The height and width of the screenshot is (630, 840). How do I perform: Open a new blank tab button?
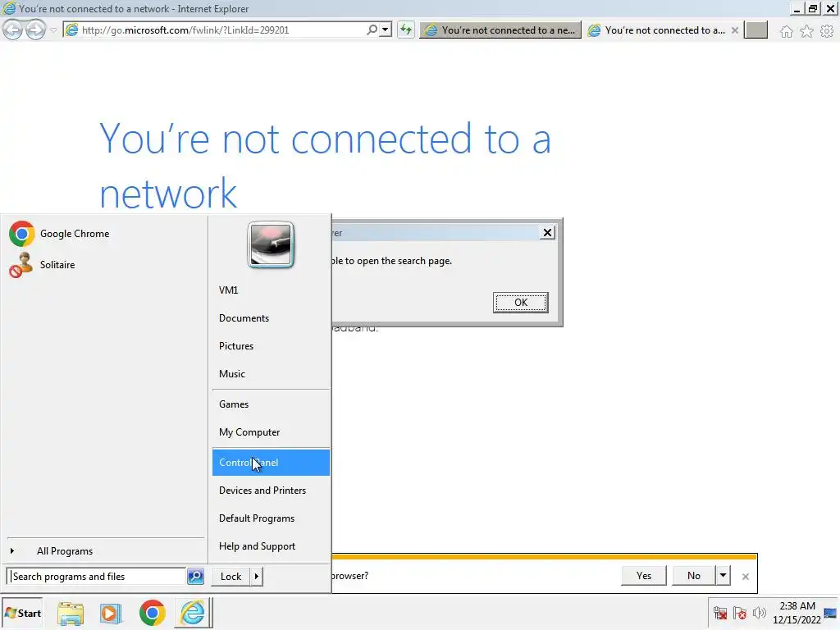[756, 30]
